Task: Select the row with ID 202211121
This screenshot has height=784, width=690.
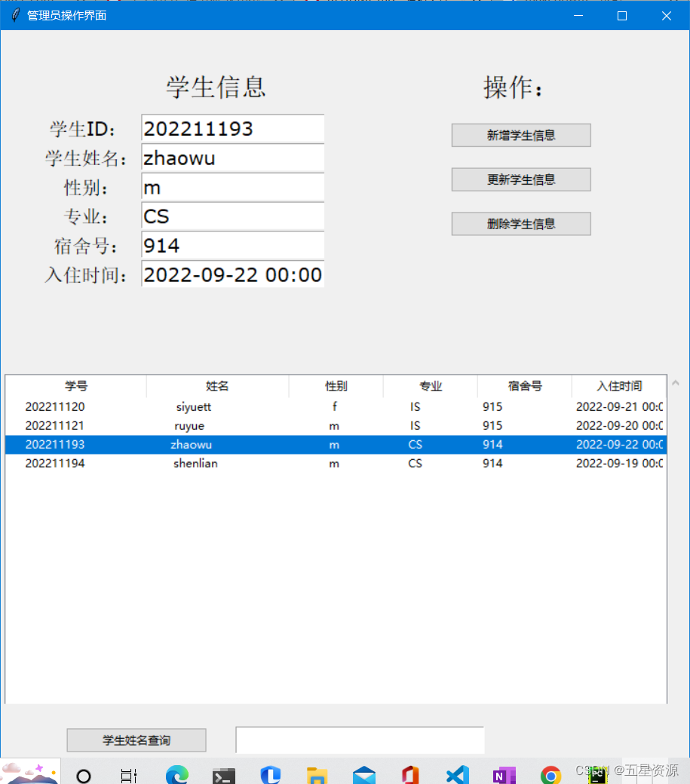Action: (336, 426)
